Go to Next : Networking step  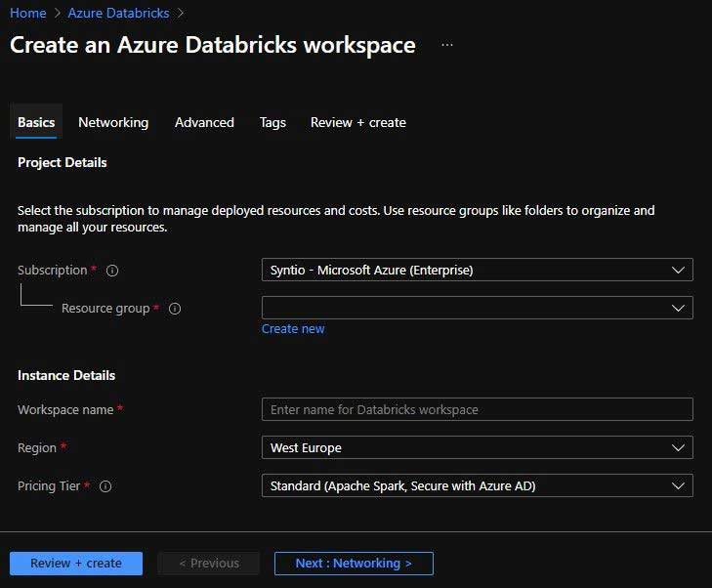click(354, 564)
